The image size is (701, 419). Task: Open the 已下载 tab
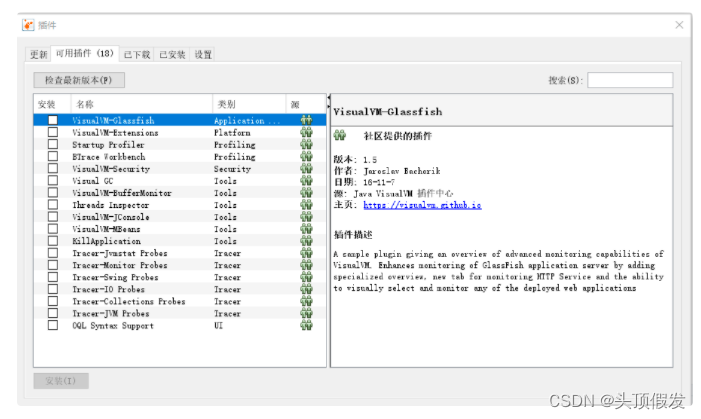click(x=137, y=55)
